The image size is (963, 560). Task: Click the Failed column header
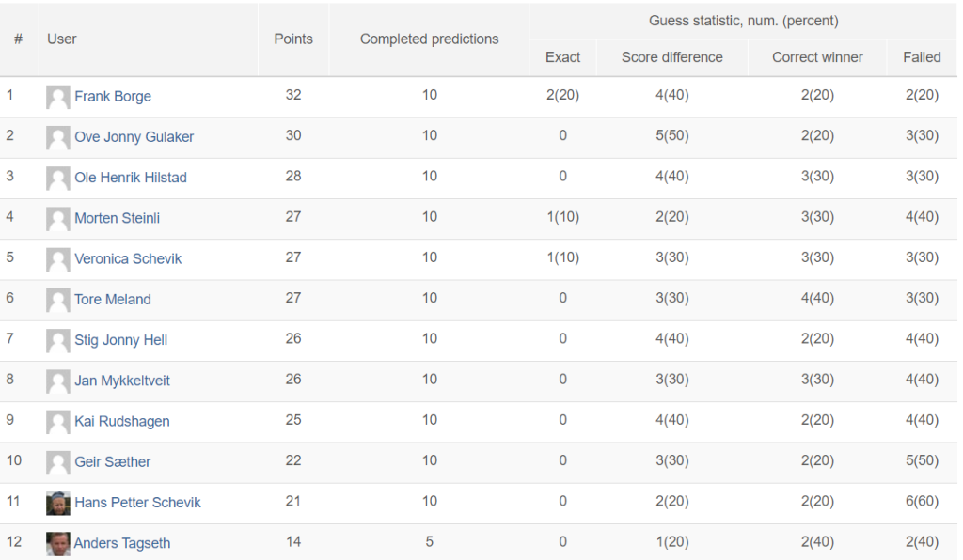pyautogui.click(x=922, y=57)
